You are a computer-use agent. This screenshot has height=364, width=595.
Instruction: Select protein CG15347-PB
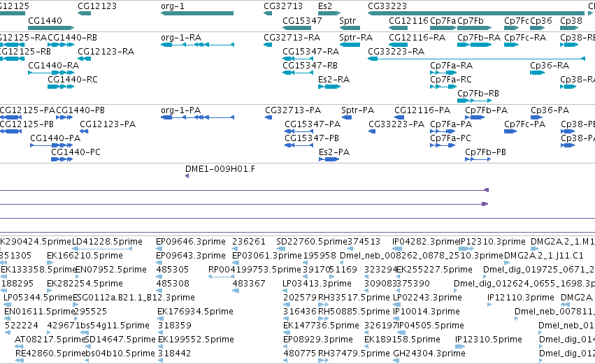312,138
